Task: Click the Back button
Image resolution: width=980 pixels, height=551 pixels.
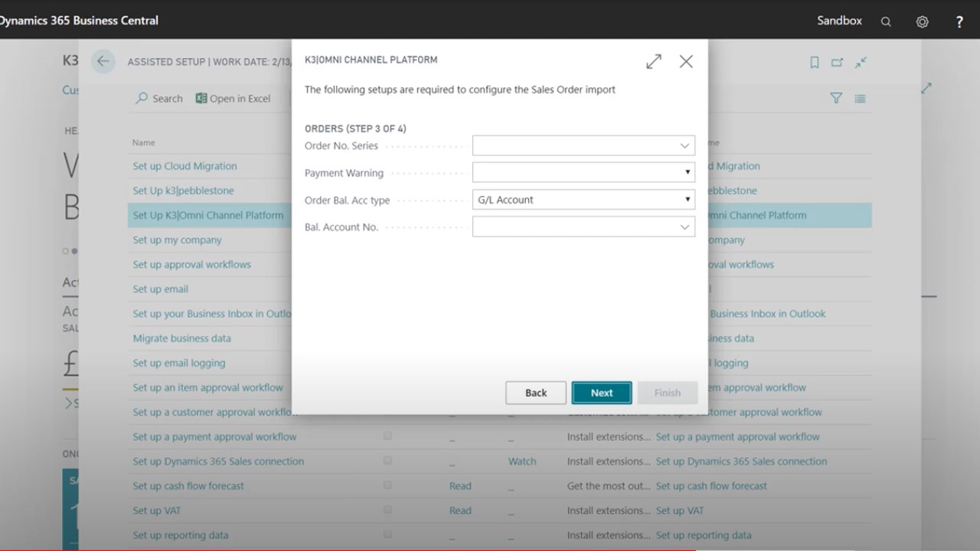Action: (x=536, y=393)
